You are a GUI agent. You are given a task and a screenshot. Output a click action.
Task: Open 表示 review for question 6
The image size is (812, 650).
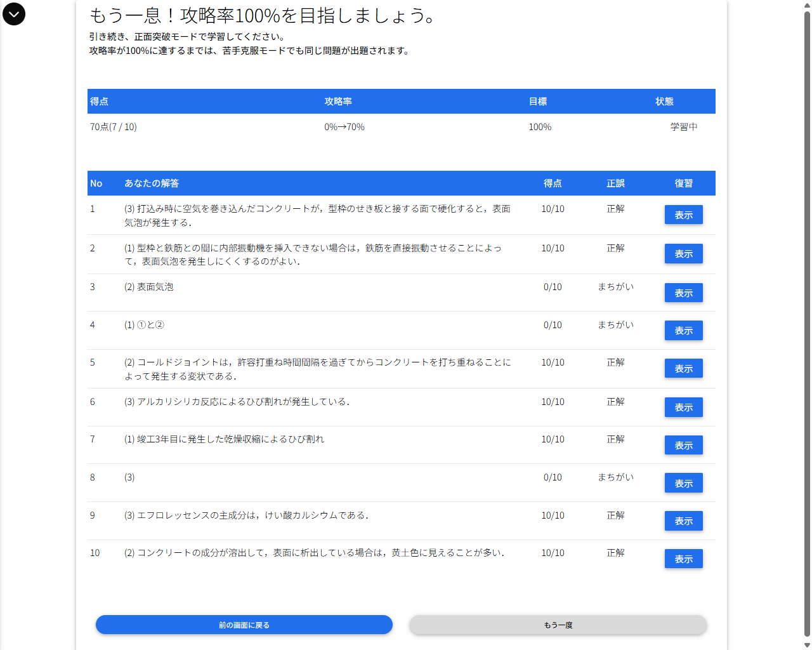[683, 407]
